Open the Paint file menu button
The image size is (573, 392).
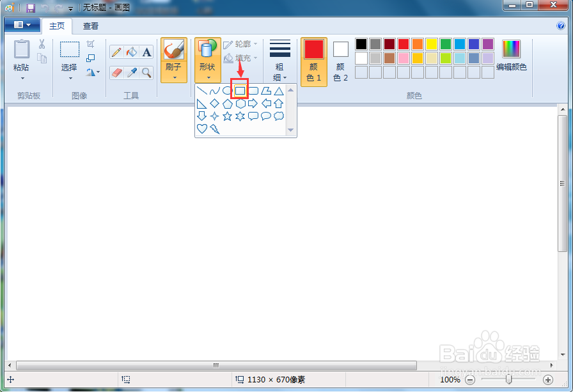[22, 25]
